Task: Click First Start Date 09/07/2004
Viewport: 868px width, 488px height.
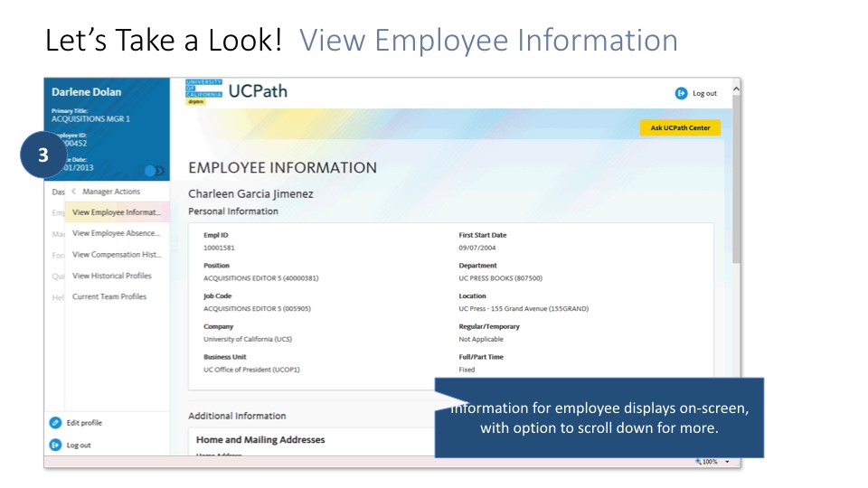Action: click(477, 248)
